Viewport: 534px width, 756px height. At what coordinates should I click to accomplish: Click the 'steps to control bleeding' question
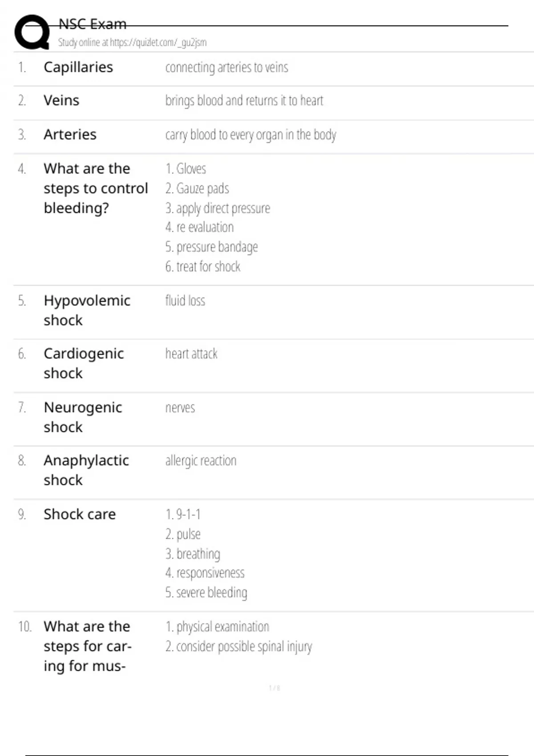[95, 188]
